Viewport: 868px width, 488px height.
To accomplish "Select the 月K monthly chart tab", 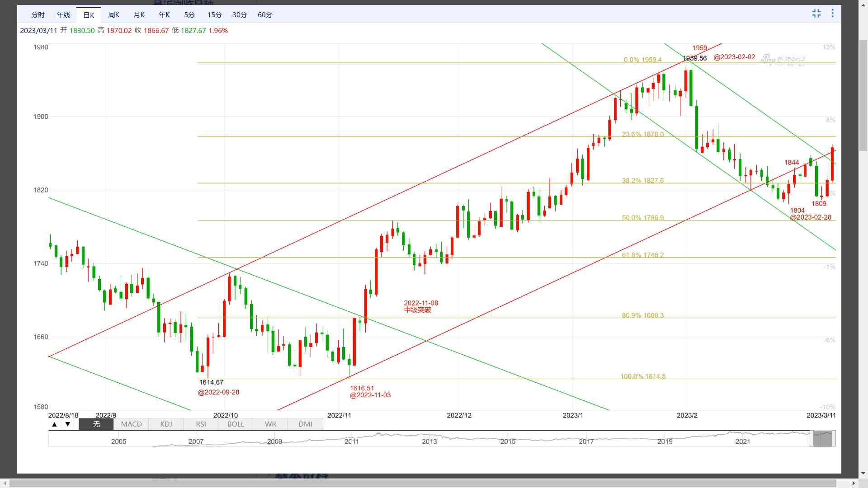I will tap(139, 15).
